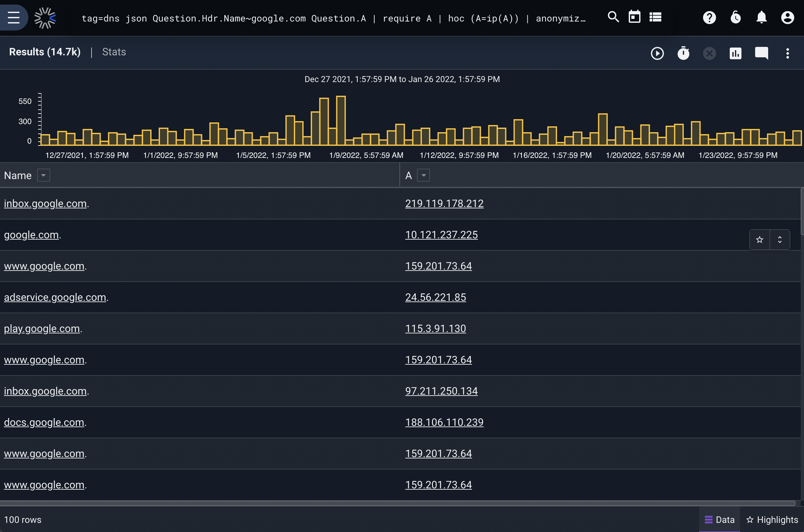This screenshot has height=532, width=804.
Task: Switch to the Stats tab
Action: click(x=114, y=52)
